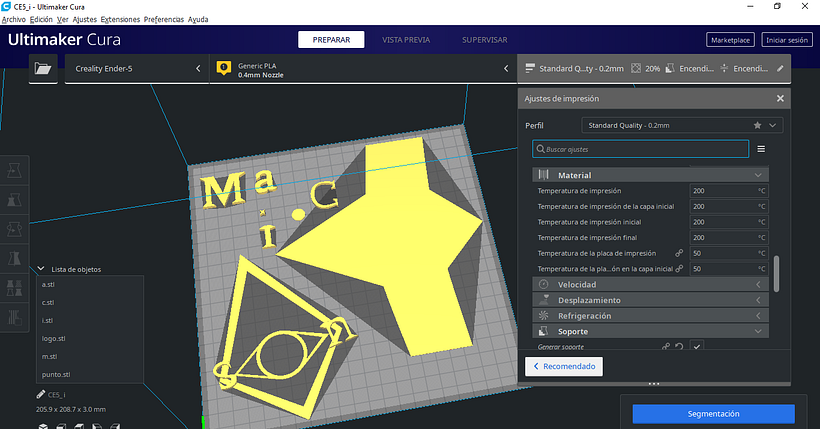Collapse the Lista de objetos list
This screenshot has width=820, height=429.
[x=41, y=269]
